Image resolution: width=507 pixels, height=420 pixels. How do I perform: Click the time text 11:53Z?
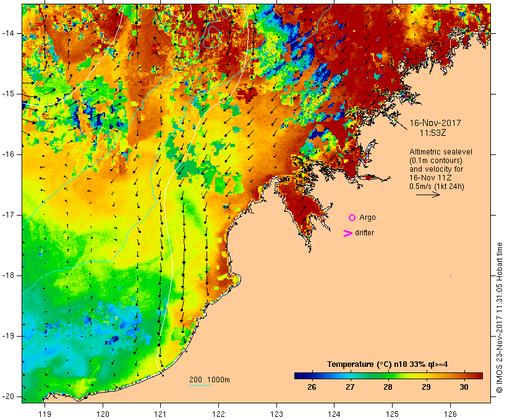[433, 133]
